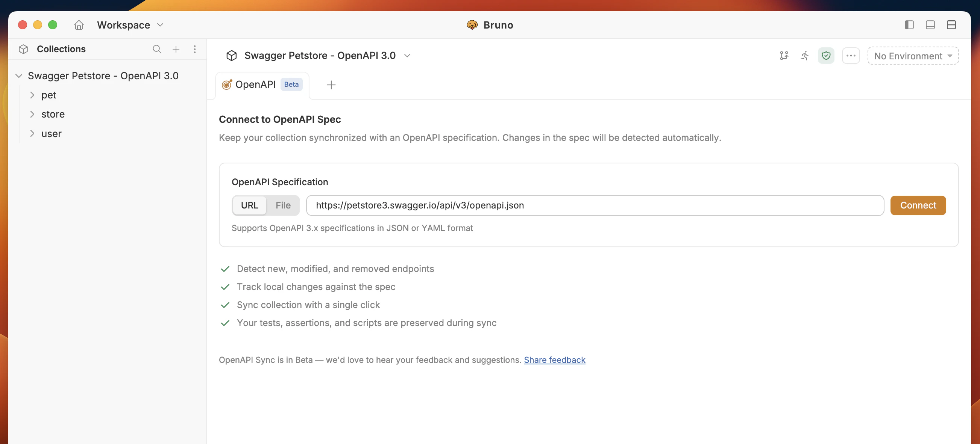Create a new request via the sidebar plus icon
This screenshot has width=980, height=444.
tap(176, 50)
